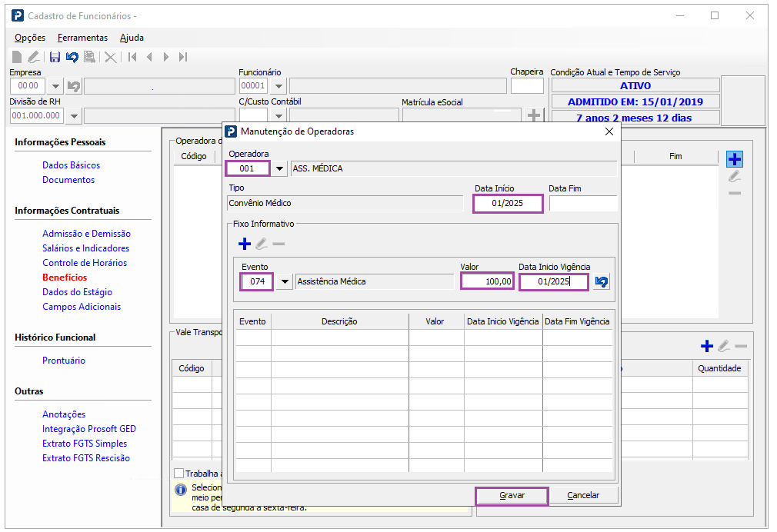The width and height of the screenshot is (777, 532).
Task: Open Dados Básicos link
Action: pyautogui.click(x=72, y=165)
